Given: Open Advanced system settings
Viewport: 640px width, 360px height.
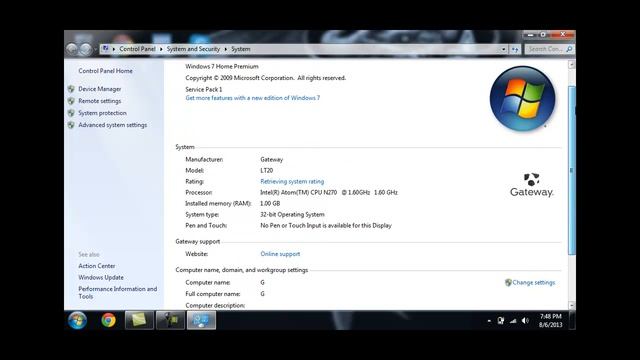Looking at the screenshot, I should (113, 125).
